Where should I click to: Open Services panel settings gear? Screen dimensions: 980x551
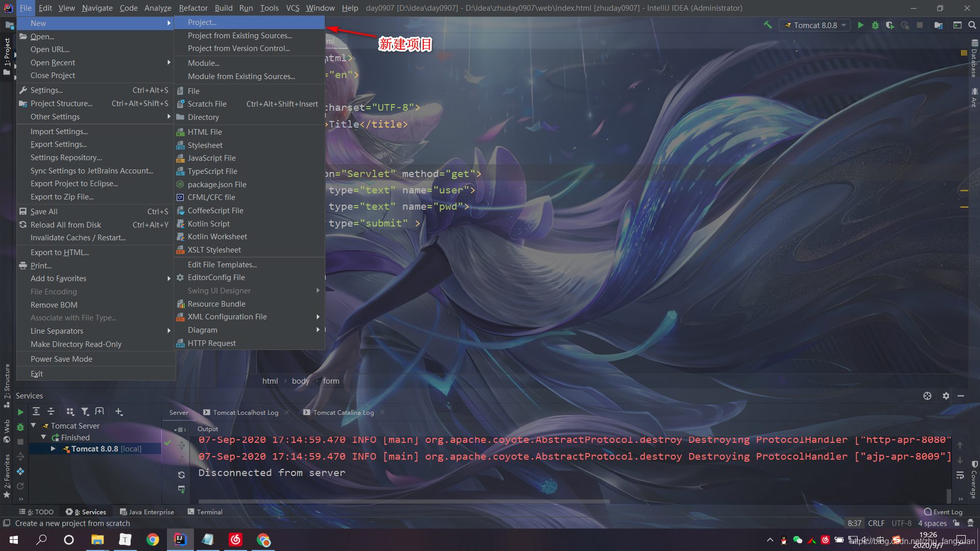tap(946, 396)
